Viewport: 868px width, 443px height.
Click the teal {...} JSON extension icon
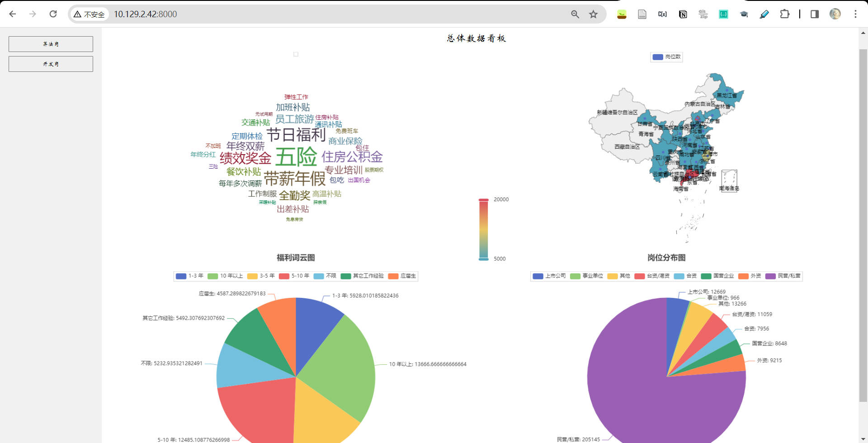[x=723, y=14]
